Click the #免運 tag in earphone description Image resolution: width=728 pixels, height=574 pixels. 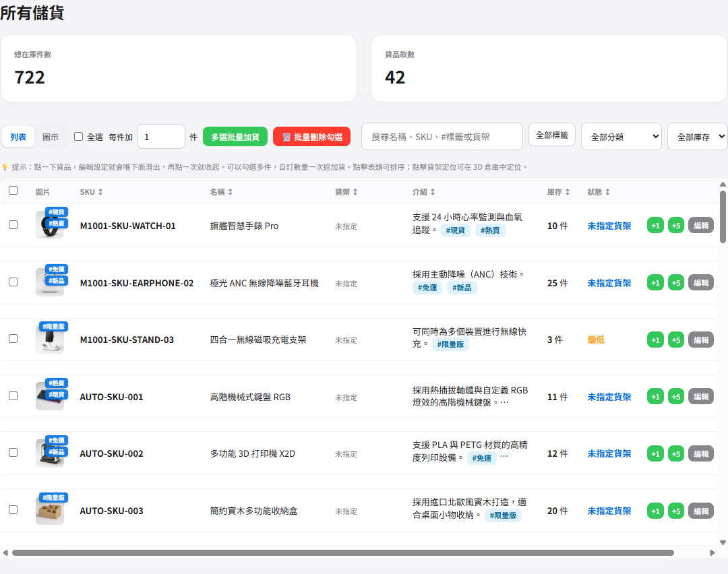(x=427, y=288)
